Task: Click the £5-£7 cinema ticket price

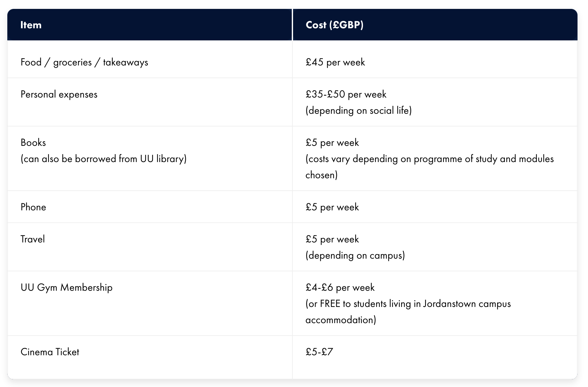Action: click(x=319, y=352)
